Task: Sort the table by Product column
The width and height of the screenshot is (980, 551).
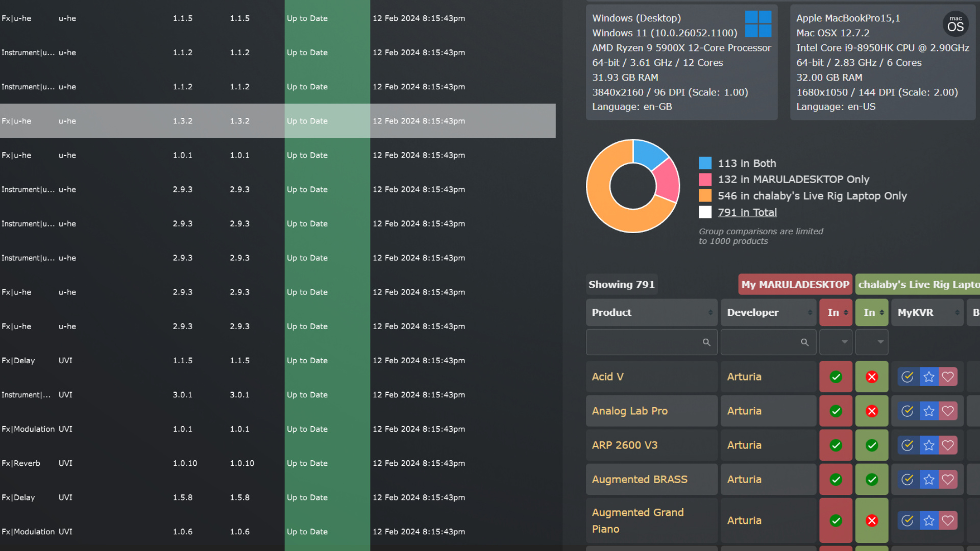Action: click(651, 312)
